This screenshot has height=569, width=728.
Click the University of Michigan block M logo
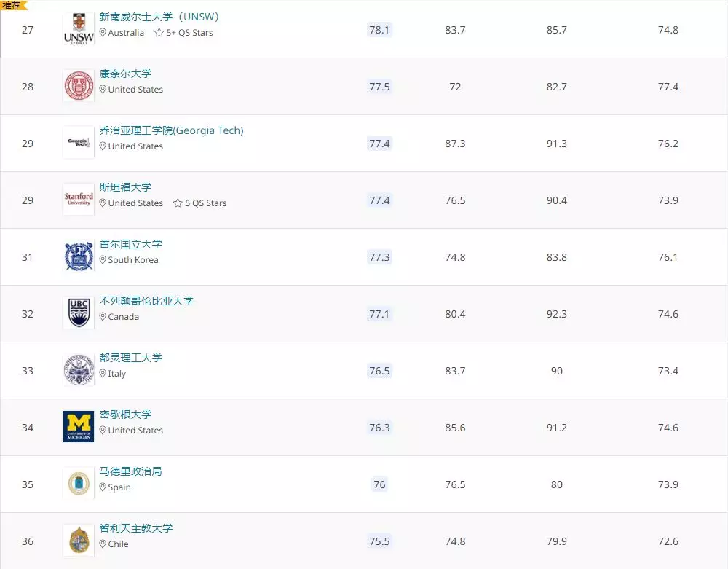pyautogui.click(x=78, y=427)
